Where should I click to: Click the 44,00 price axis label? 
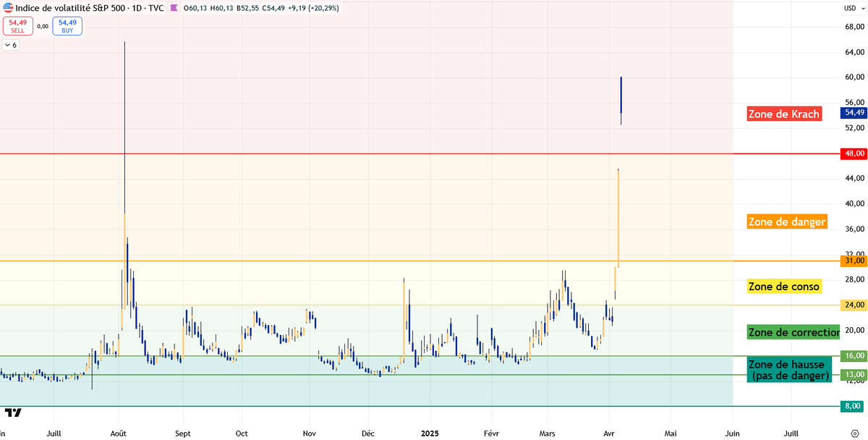coord(854,178)
